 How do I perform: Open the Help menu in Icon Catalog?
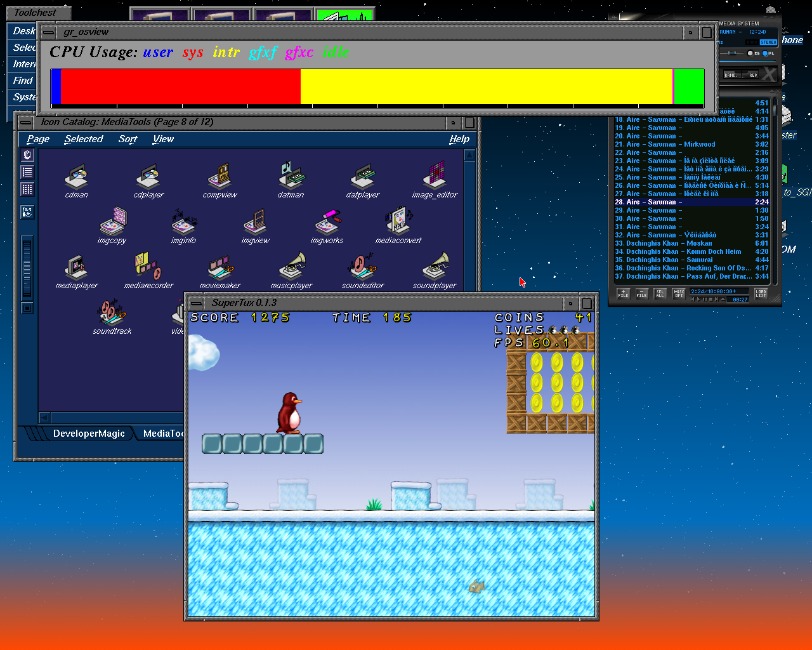coord(459,139)
